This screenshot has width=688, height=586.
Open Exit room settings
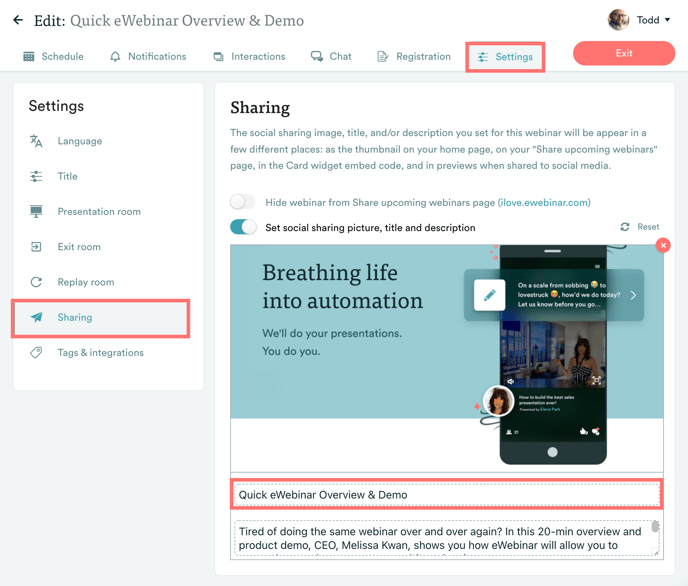(x=79, y=247)
